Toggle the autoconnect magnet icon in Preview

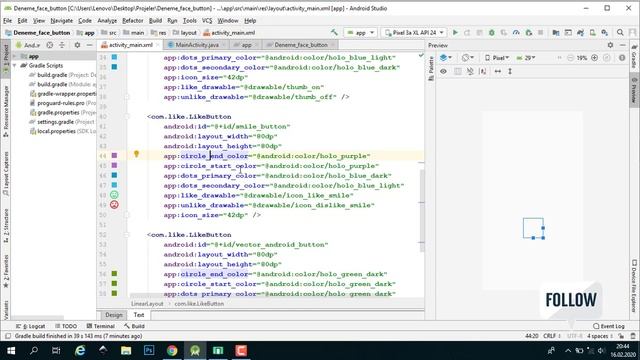(x=470, y=71)
